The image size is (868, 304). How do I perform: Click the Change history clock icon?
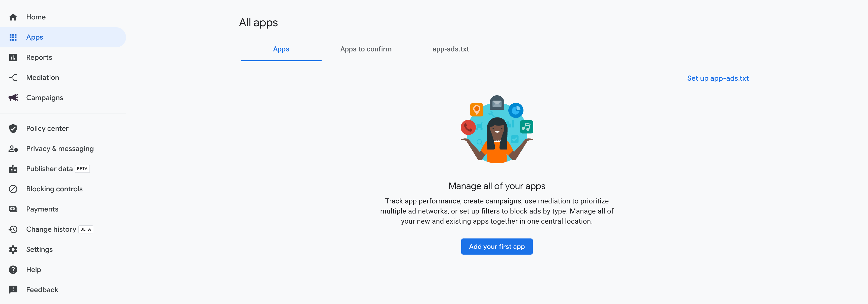click(13, 230)
